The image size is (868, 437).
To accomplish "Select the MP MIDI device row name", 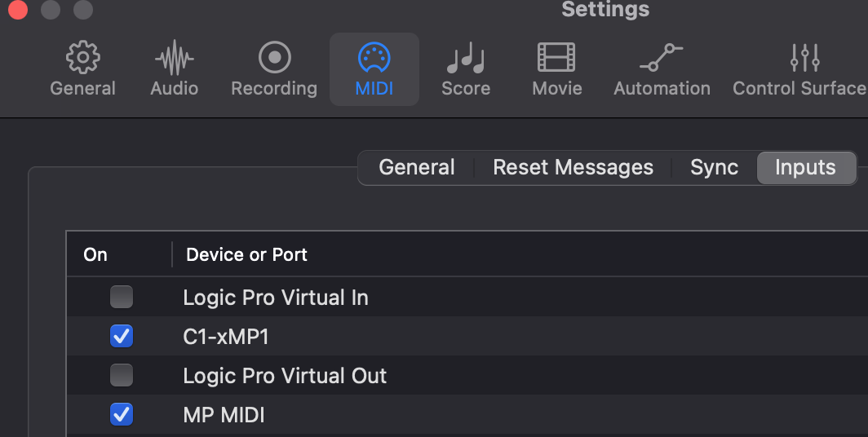I will coord(224,415).
